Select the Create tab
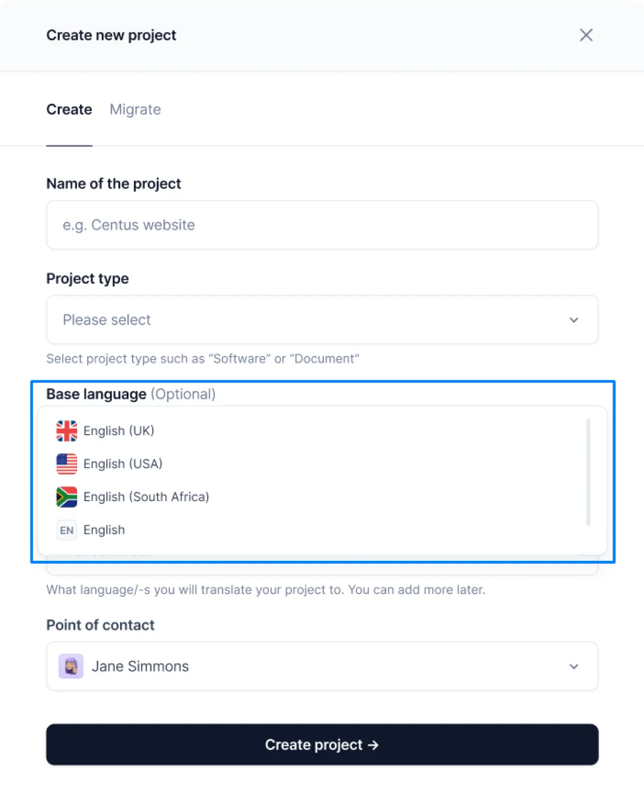 pyautogui.click(x=69, y=110)
